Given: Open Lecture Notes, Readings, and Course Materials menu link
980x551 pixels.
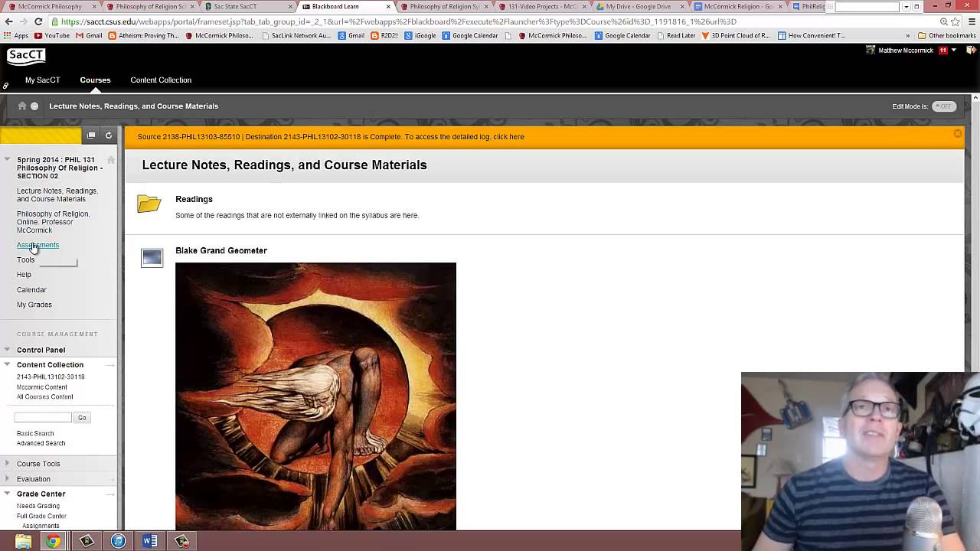Looking at the screenshot, I should click(57, 195).
